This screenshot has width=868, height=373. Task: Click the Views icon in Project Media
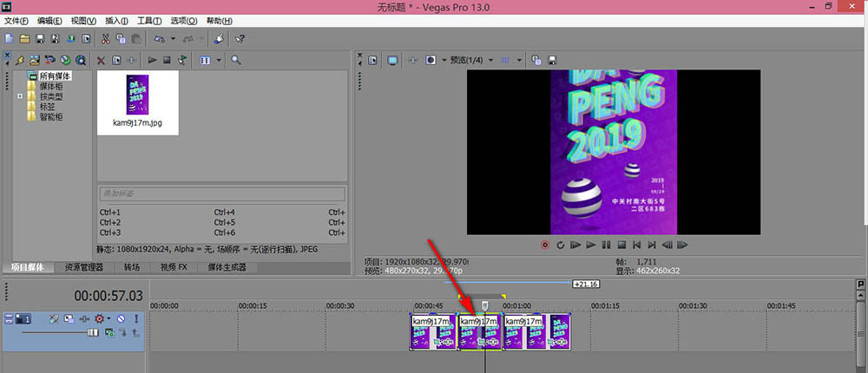[x=206, y=61]
